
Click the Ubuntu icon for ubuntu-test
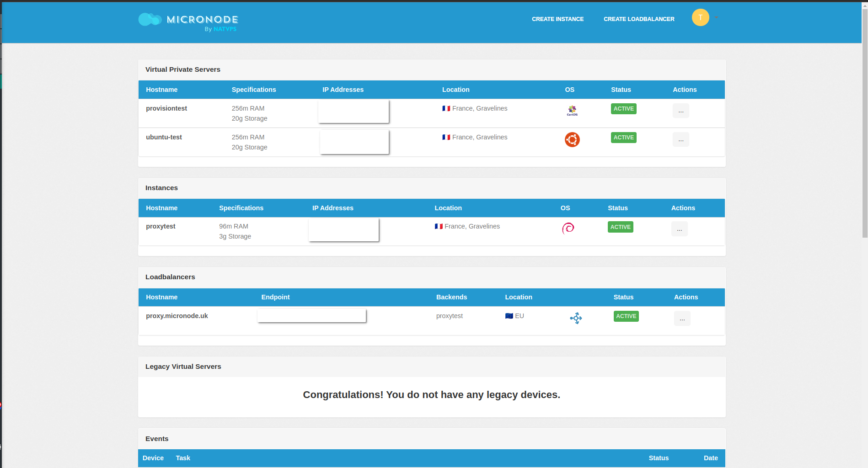click(572, 139)
